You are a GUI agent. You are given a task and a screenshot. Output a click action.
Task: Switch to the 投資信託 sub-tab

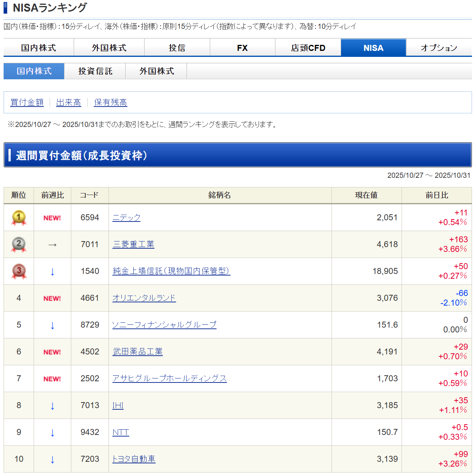click(95, 71)
